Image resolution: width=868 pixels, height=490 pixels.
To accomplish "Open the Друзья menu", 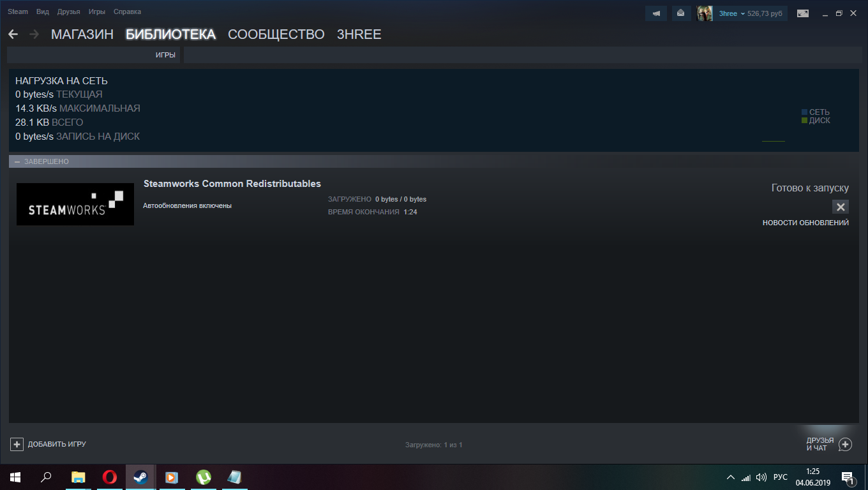I will click(x=68, y=12).
